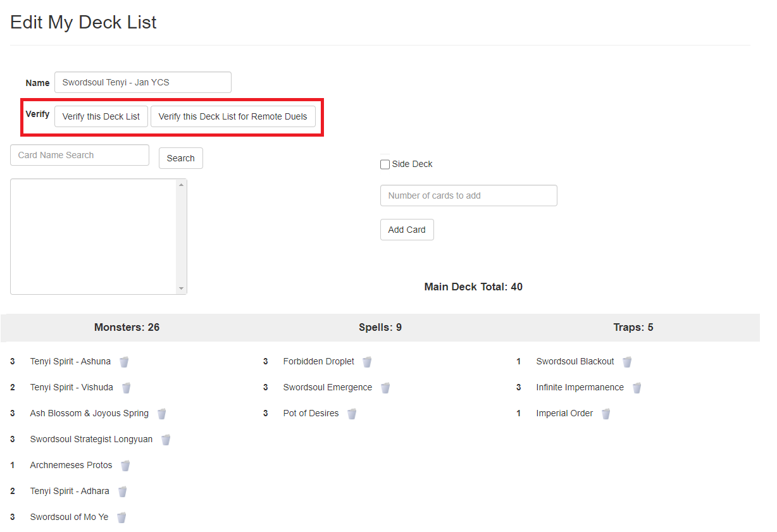This screenshot has height=532, width=777.
Task: Delete Imperial Order trash icon
Action: (606, 414)
